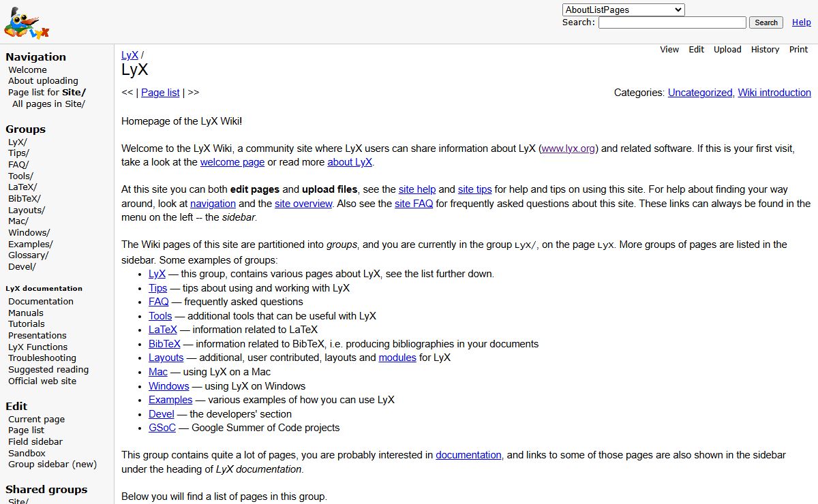Open Tutorials in sidebar
This screenshot has height=504, width=818.
tap(27, 324)
